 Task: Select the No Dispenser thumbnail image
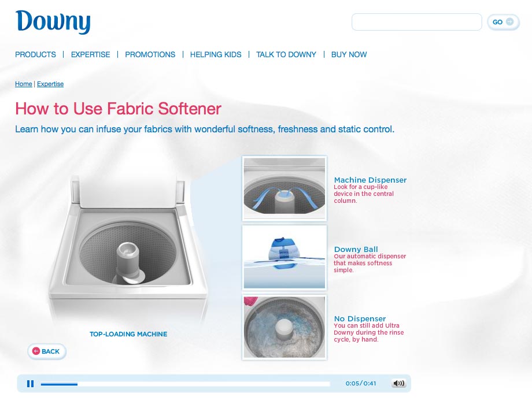(285, 327)
